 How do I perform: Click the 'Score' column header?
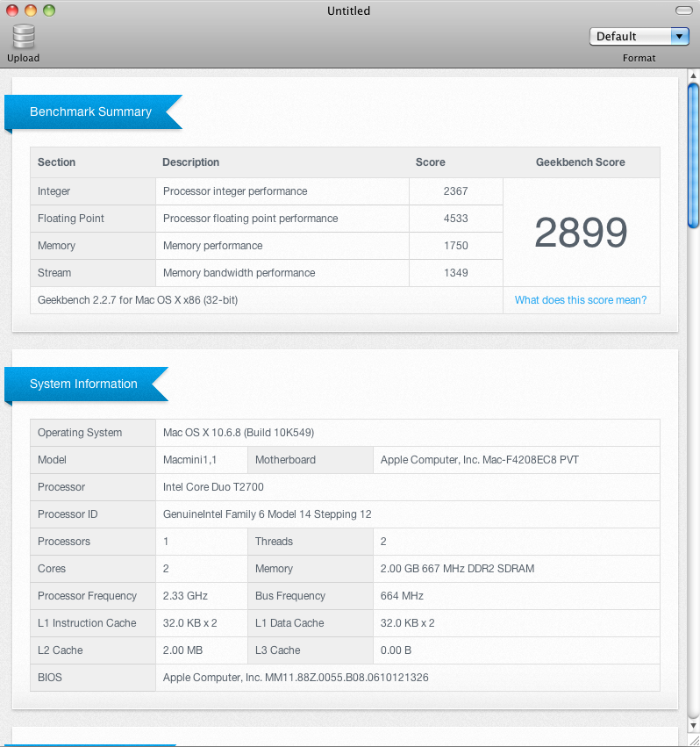pos(431,162)
